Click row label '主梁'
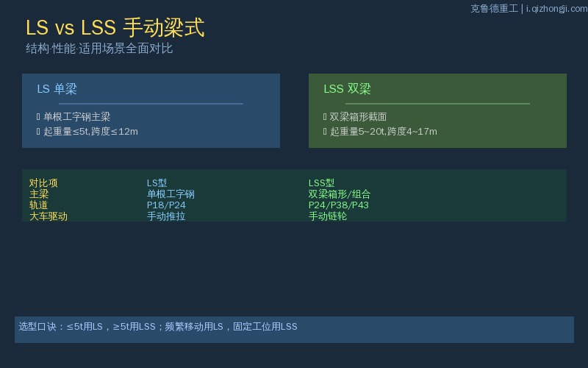Viewport: 588px width, 368px height. tap(39, 194)
